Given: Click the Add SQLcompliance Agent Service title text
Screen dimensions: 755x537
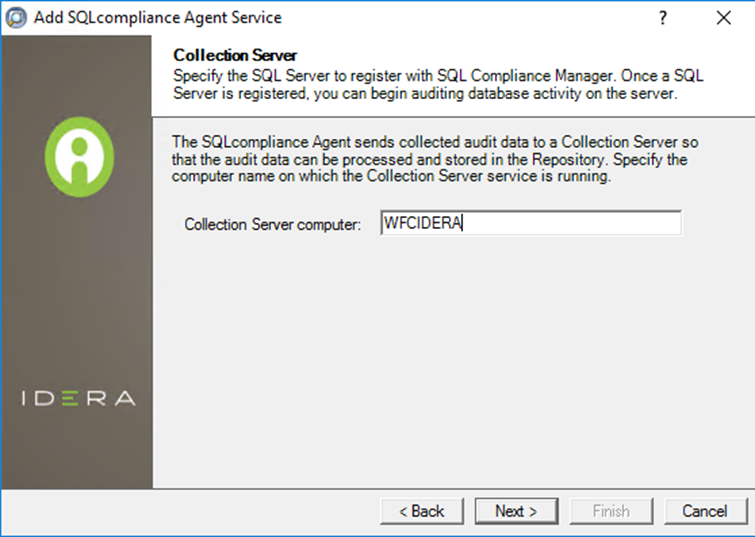Looking at the screenshot, I should (x=158, y=18).
